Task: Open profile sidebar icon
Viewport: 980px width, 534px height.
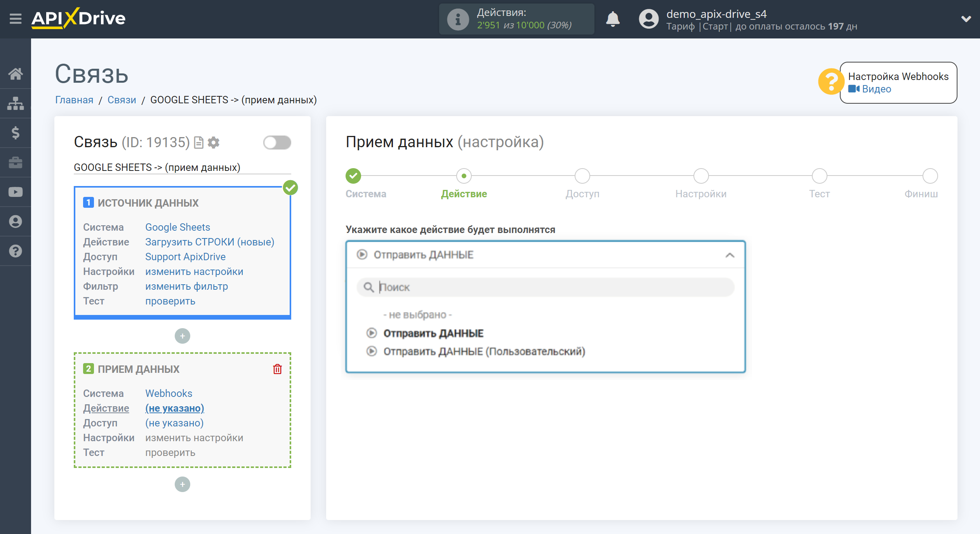Action: [x=16, y=221]
